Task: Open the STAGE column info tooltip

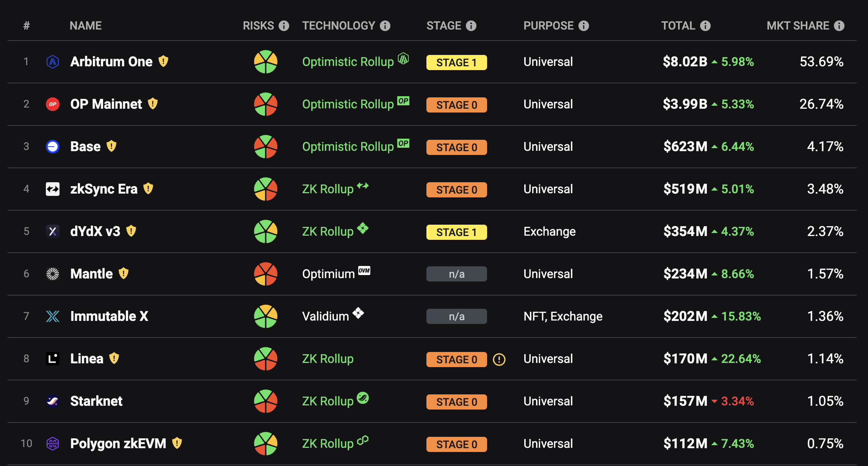Action: (x=471, y=25)
